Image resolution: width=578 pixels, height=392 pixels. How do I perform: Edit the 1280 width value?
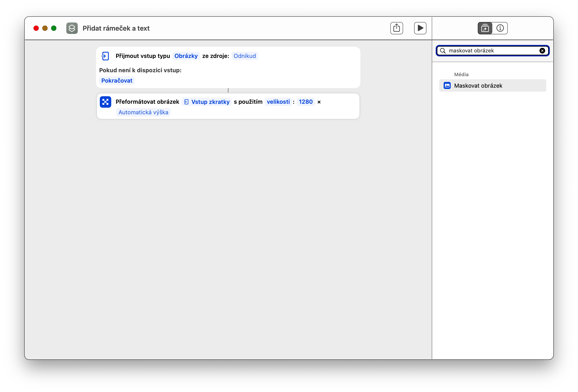click(306, 102)
